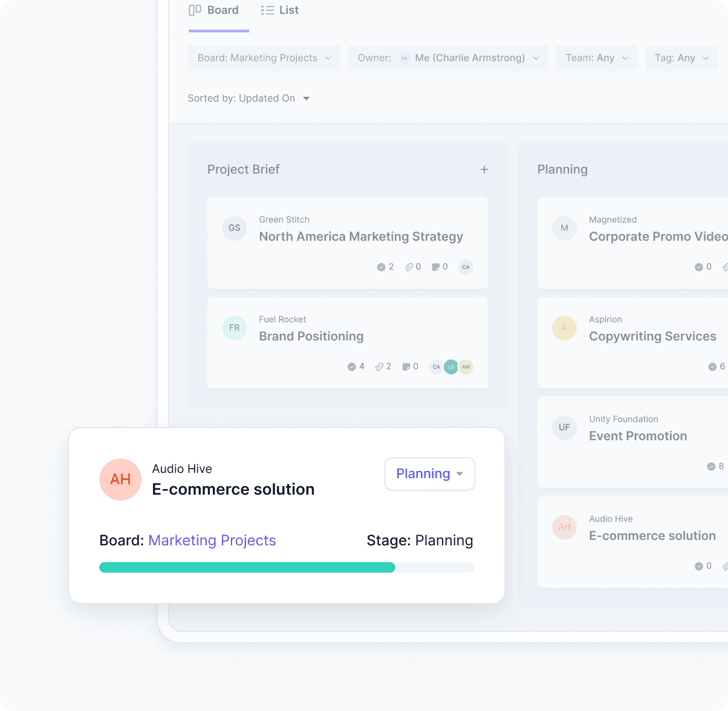
Task: Open the Tag: Any dropdown
Action: pos(681,57)
